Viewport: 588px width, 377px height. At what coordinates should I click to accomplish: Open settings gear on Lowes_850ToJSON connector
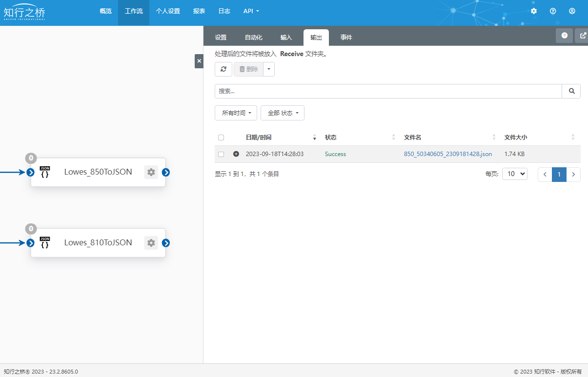coord(151,172)
